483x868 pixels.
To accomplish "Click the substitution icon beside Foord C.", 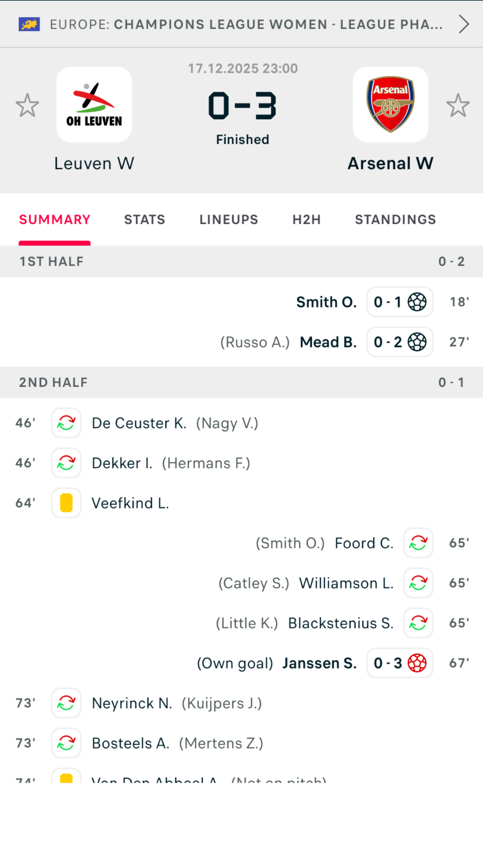I will [418, 543].
